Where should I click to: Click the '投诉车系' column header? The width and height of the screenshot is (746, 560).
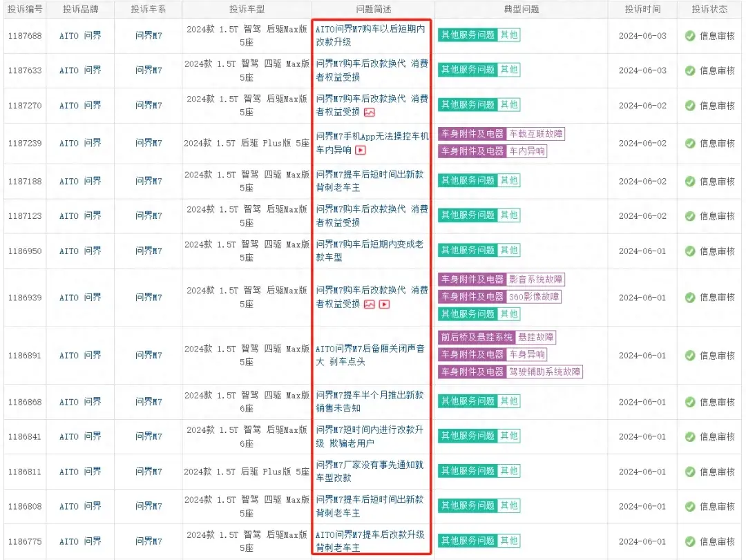pos(149,9)
